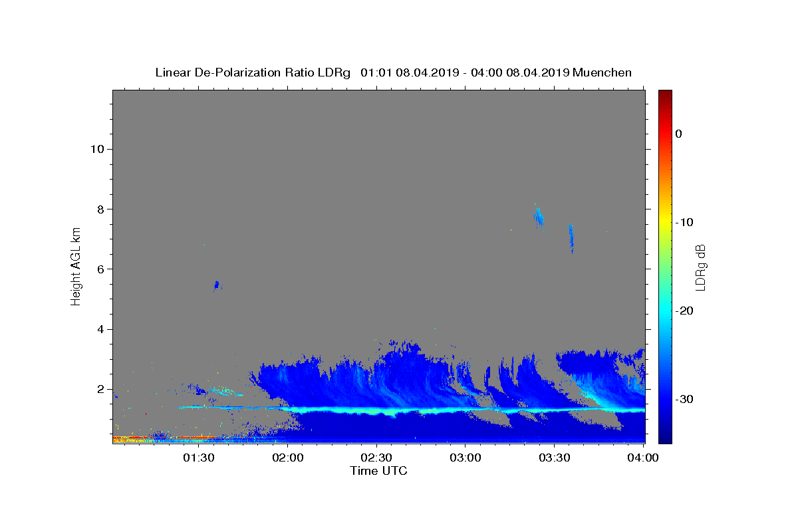The width and height of the screenshot is (798, 532).
Task: Click the 'LDRg dB' colorbar label
Action: [x=700, y=267]
